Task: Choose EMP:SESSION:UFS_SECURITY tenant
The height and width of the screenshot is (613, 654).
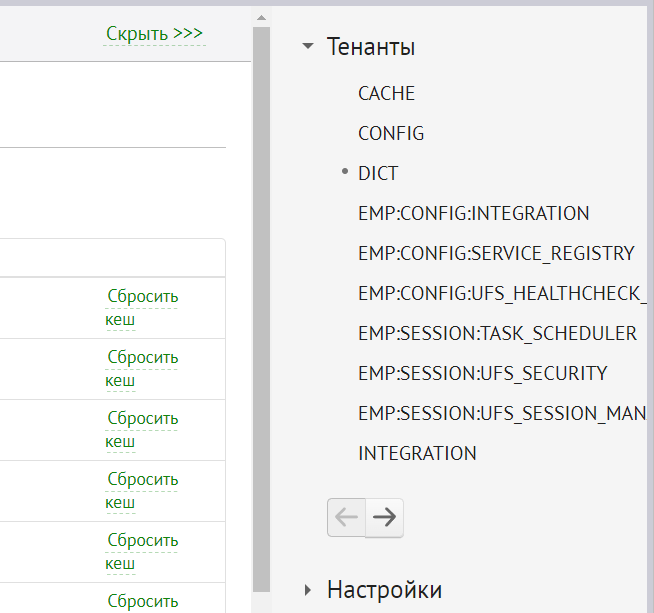Action: click(x=482, y=373)
